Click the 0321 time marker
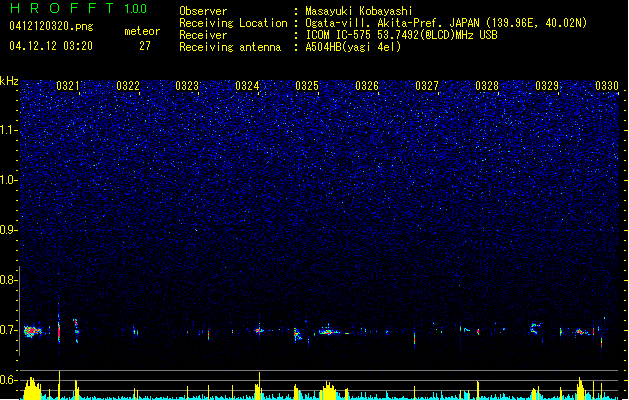This screenshot has height=400, width=629. [x=67, y=85]
